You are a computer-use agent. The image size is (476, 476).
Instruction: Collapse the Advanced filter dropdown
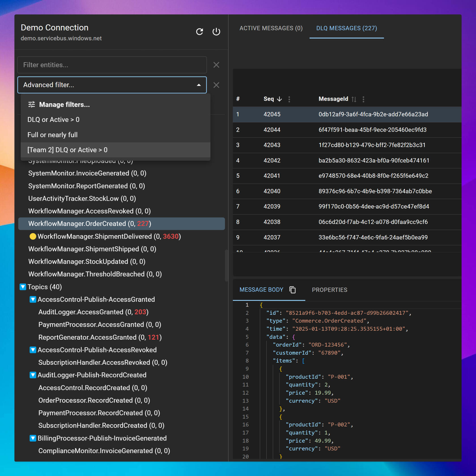coord(199,85)
